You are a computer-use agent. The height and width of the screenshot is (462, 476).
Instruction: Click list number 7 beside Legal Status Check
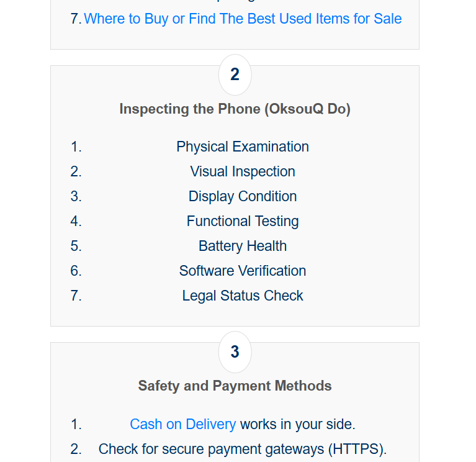[76, 296]
